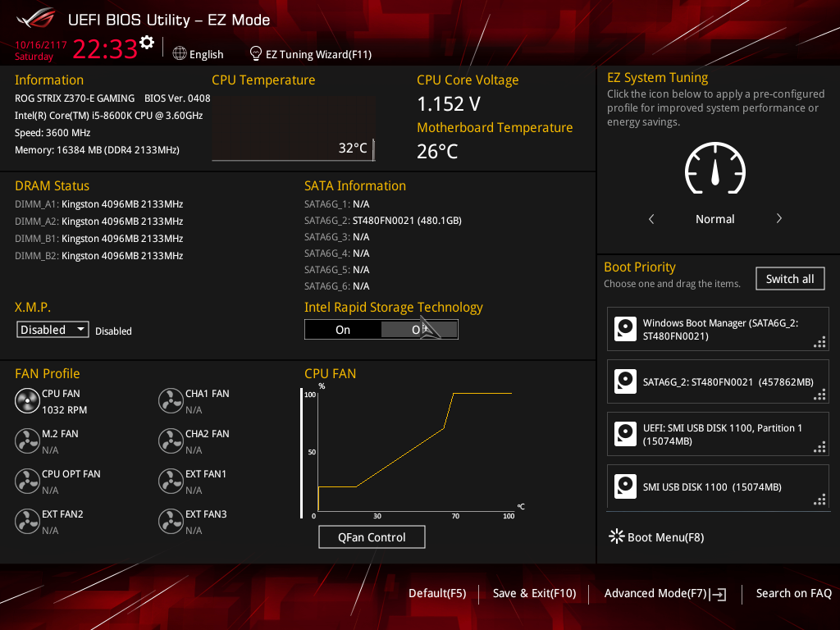Select the CPU FAN fan icon

point(27,400)
